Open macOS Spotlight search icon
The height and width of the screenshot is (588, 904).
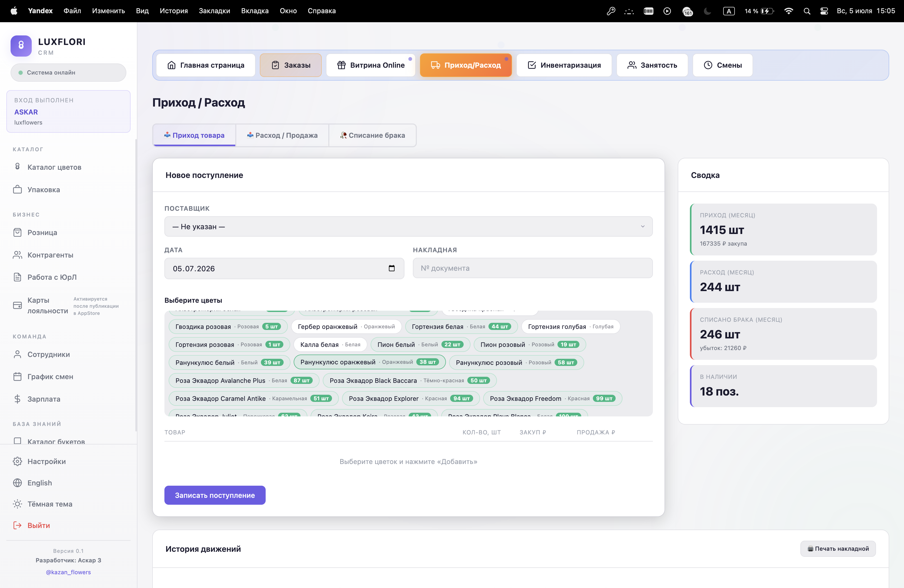[807, 11]
